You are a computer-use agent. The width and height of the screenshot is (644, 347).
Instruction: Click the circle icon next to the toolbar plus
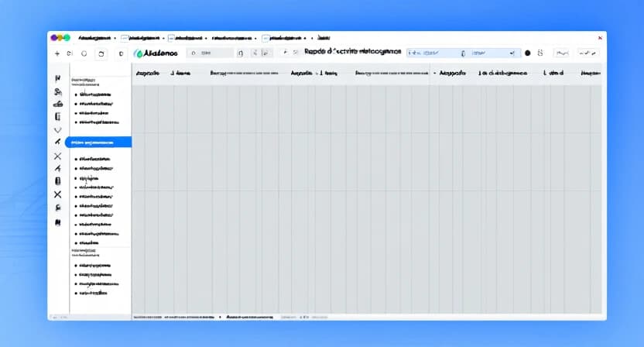(84, 53)
